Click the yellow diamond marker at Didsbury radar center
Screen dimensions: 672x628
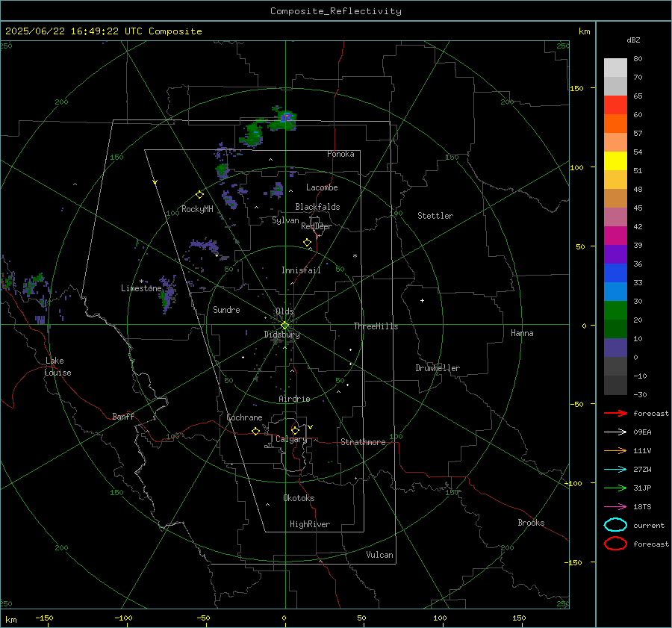[284, 326]
